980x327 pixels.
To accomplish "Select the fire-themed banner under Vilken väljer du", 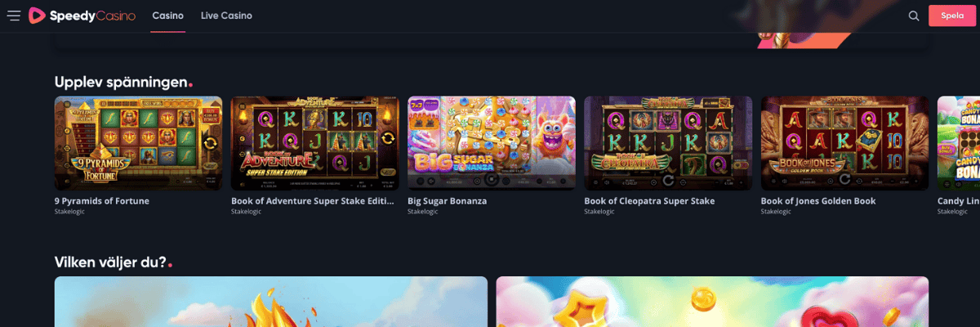I will coord(271,302).
